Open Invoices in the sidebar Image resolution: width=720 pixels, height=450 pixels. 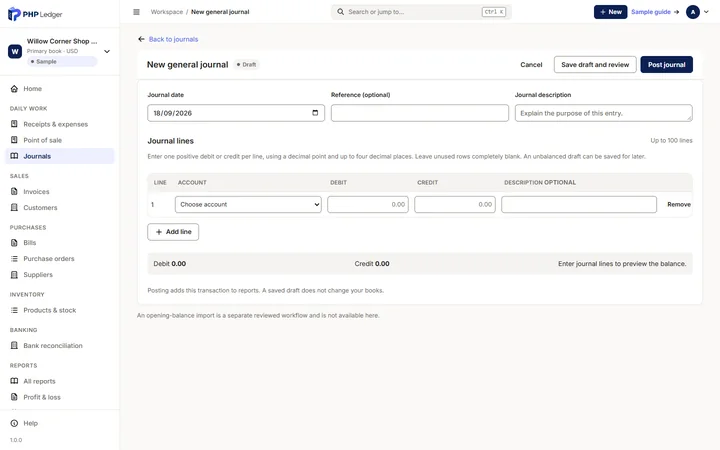point(60,191)
